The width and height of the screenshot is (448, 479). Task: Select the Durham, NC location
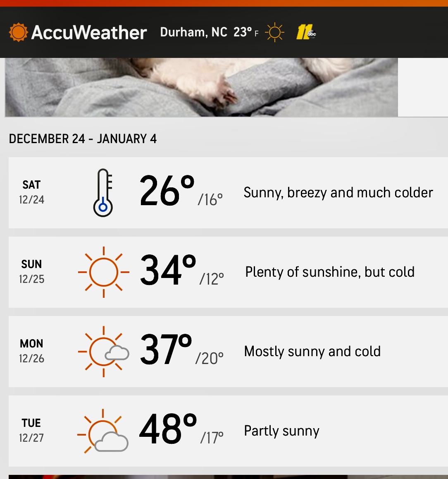[x=193, y=32]
